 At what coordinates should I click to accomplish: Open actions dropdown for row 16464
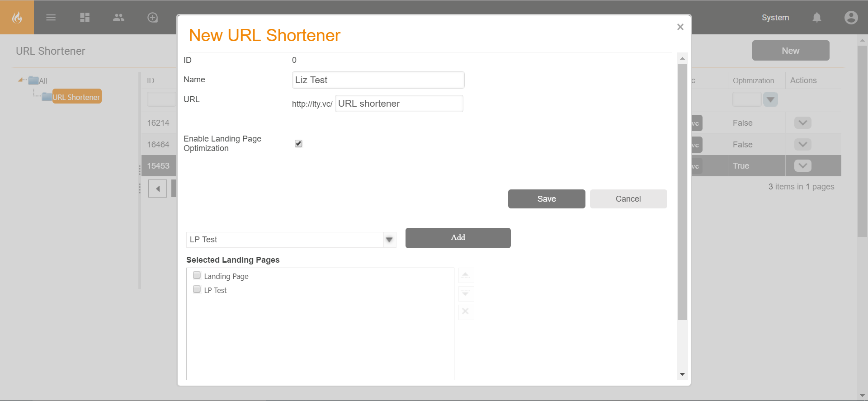coord(802,144)
